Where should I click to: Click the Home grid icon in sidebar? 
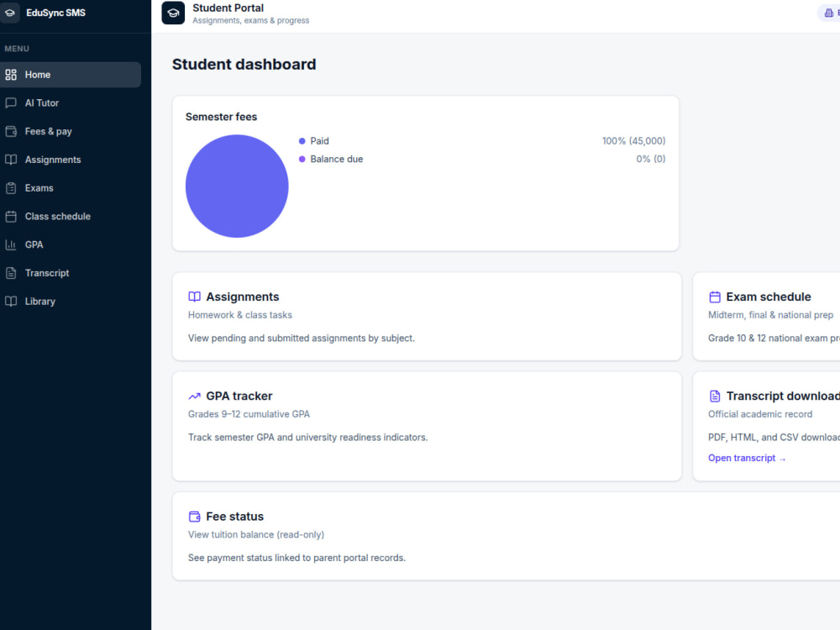coord(11,75)
